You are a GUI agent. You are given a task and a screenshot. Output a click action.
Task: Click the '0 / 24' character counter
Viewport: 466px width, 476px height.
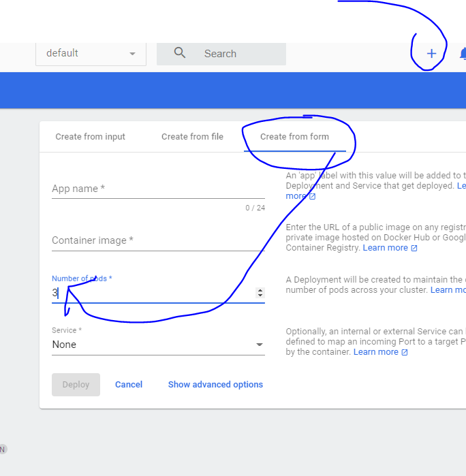click(255, 208)
